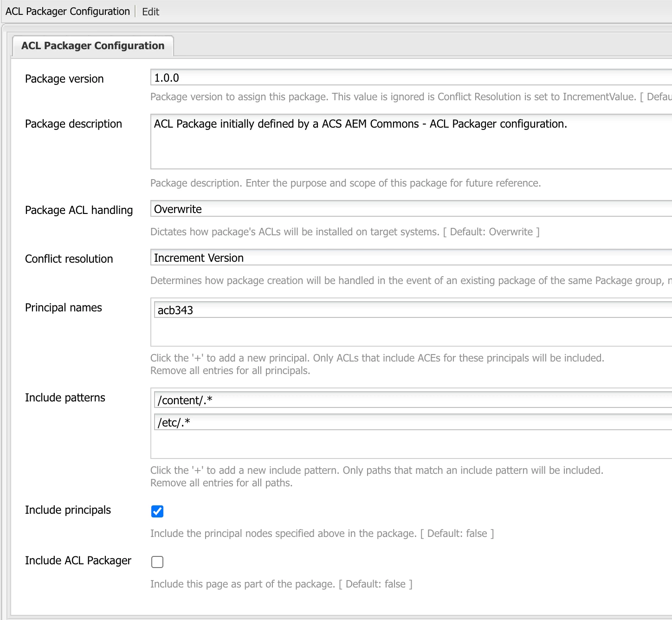The height and width of the screenshot is (620, 672).
Task: Enable the Include ACL Packager checkbox
Action: coord(157,562)
